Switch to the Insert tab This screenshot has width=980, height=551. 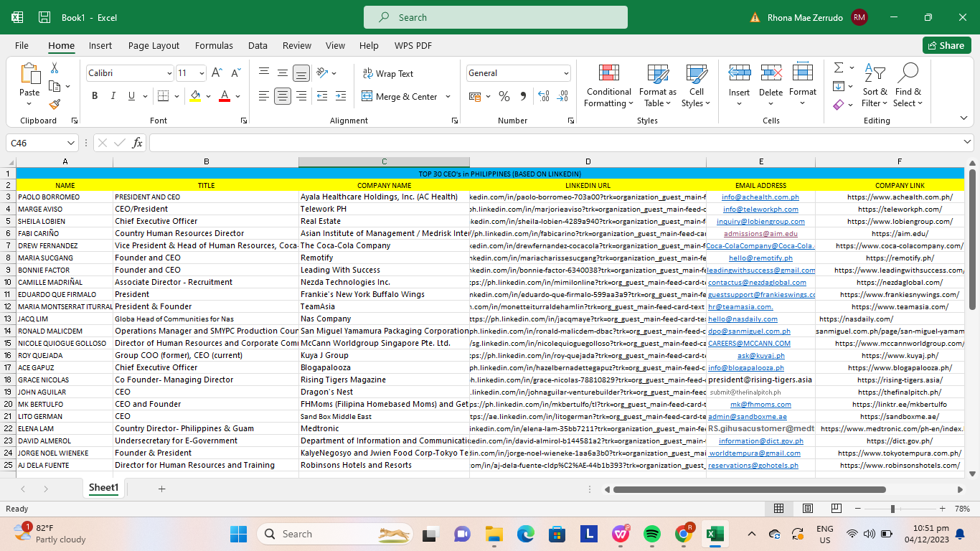[100, 45]
